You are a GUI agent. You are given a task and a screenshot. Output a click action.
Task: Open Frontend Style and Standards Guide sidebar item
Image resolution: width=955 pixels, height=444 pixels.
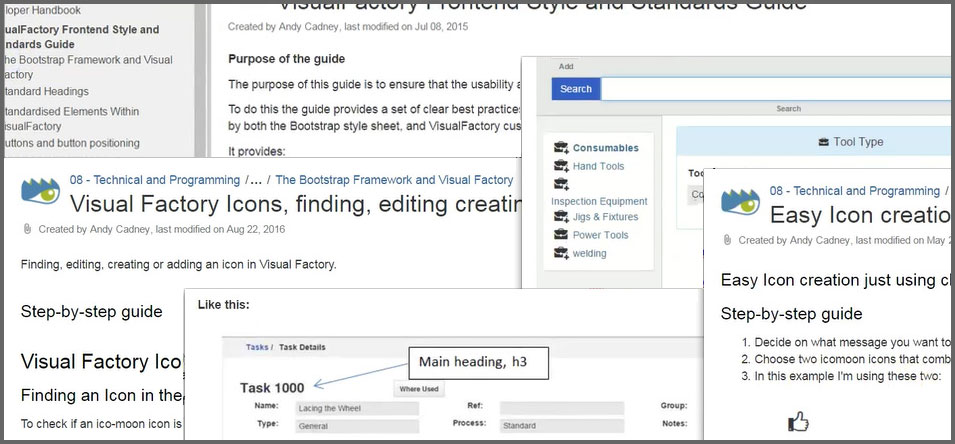pyautogui.click(x=82, y=37)
